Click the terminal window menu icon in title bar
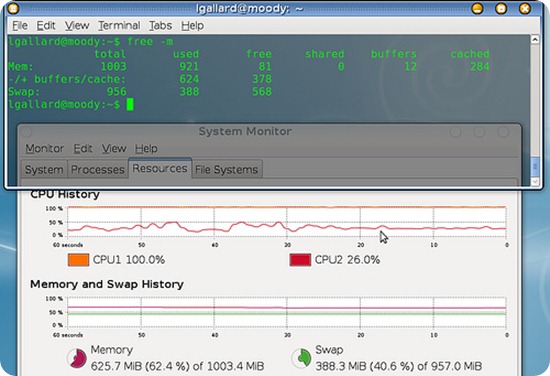Image resolution: width=550 pixels, height=376 pixels. click(x=13, y=8)
